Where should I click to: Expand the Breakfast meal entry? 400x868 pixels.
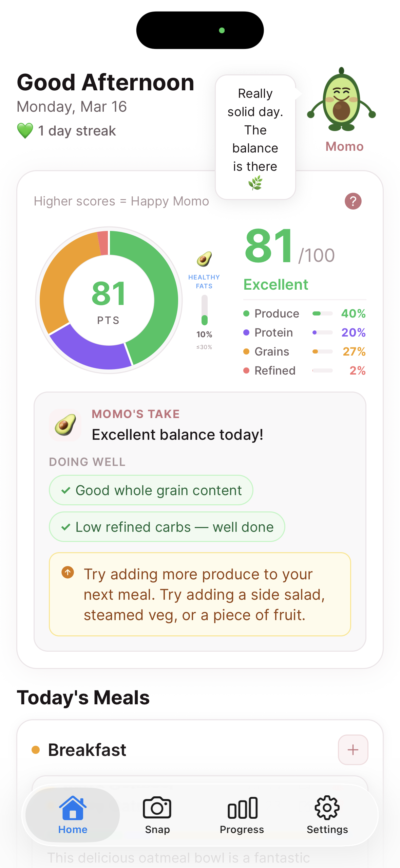[x=88, y=750]
